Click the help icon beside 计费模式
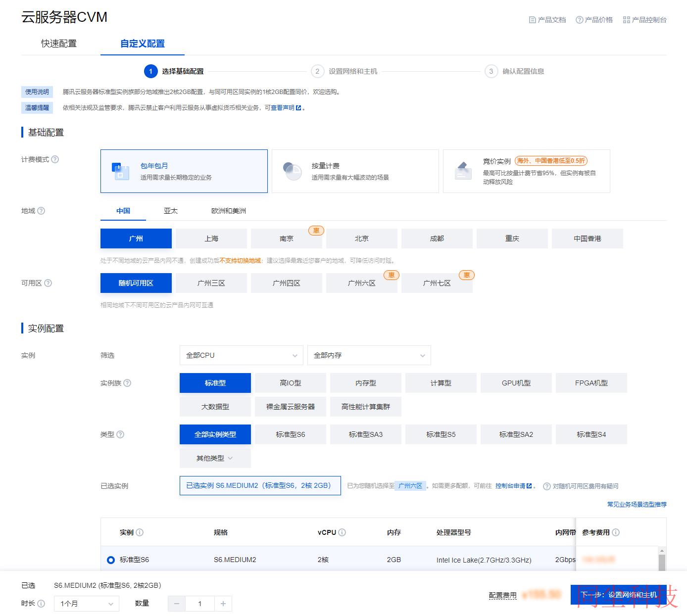The image size is (687, 616). point(55,159)
